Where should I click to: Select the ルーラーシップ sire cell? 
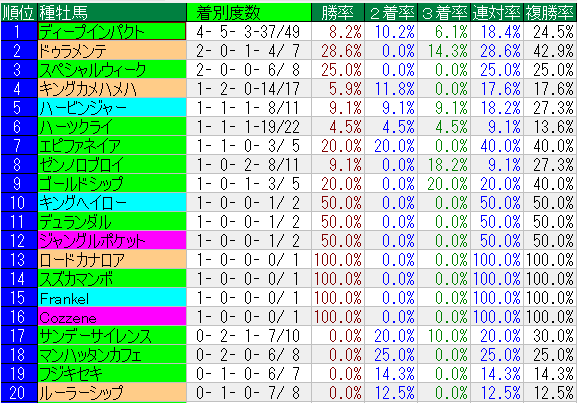(112, 392)
